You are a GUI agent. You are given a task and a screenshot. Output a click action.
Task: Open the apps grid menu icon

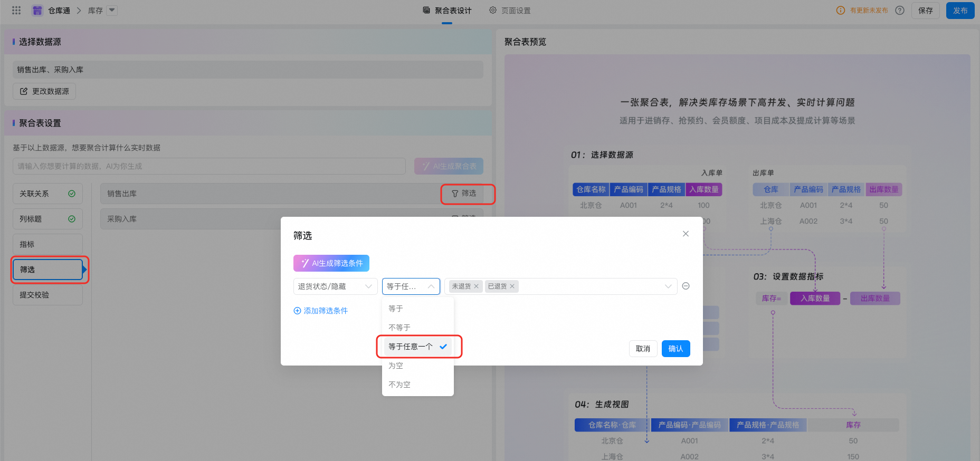[16, 11]
